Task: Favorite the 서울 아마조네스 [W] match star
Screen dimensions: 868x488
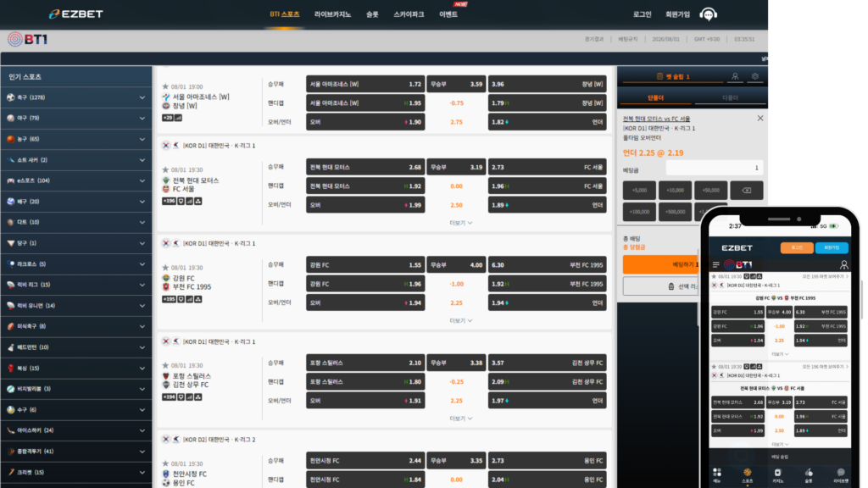Action: pos(165,86)
